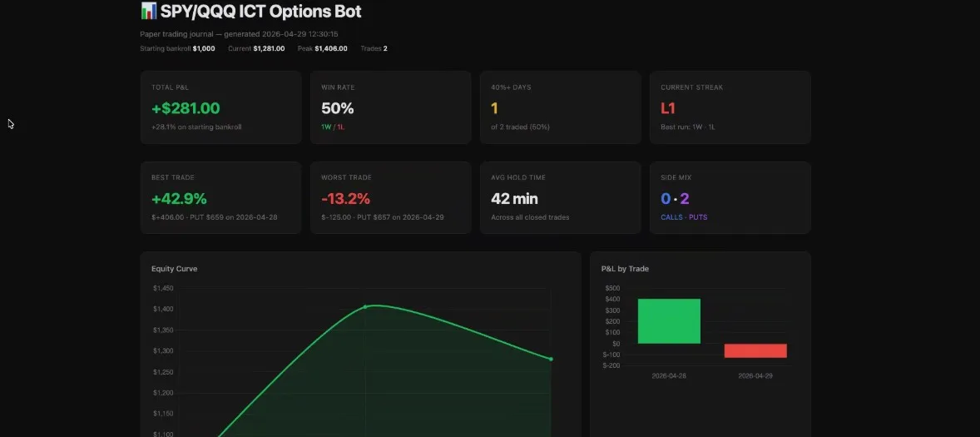Click the SPY/QQQ ICT Options Bot heading
The image size is (980, 437).
tap(260, 12)
